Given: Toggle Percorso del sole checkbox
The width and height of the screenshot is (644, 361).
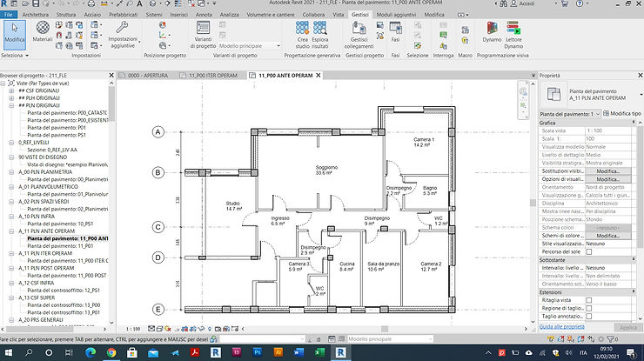Looking at the screenshot, I should click(588, 251).
